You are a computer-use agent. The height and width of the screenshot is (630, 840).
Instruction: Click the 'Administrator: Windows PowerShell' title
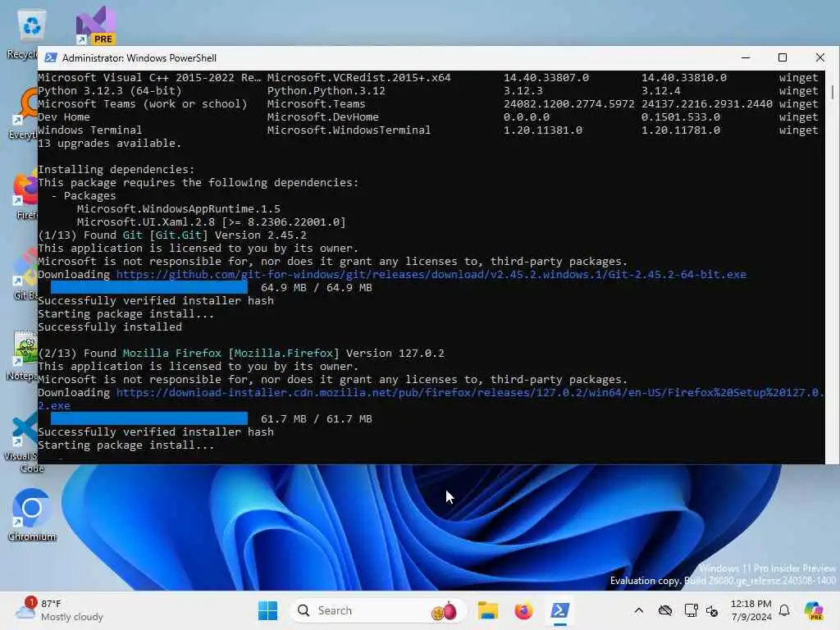(x=139, y=58)
